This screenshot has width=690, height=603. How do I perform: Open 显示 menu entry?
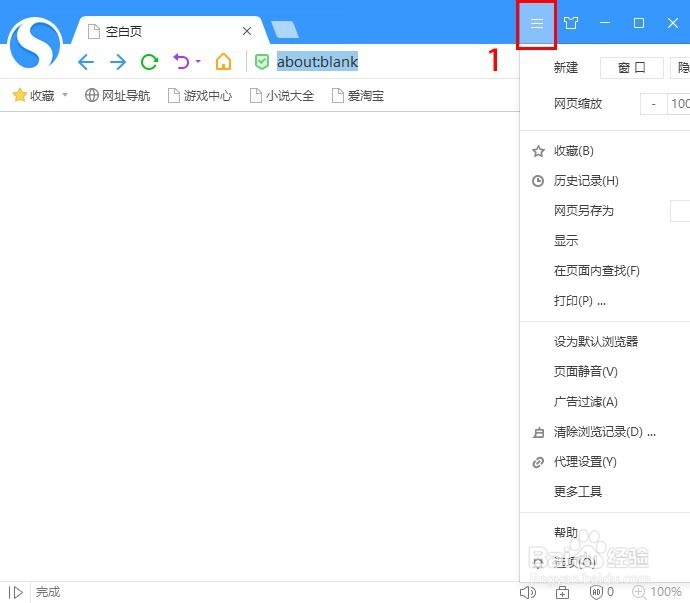[605, 241]
